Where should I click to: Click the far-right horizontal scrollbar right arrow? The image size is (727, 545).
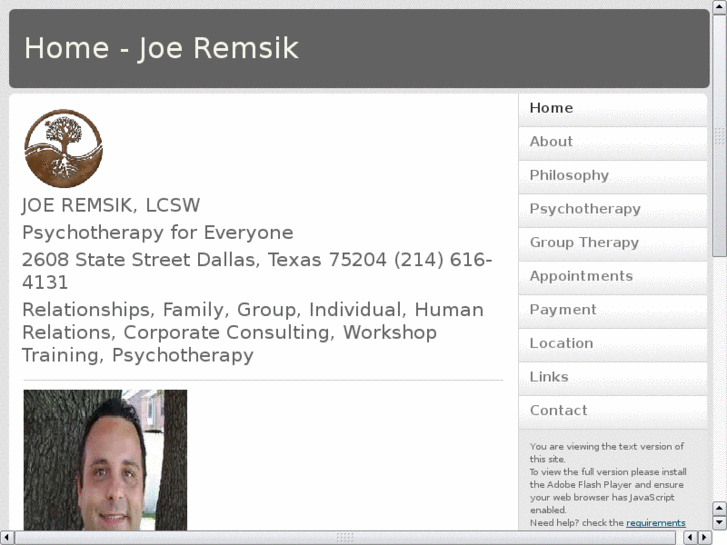704,537
